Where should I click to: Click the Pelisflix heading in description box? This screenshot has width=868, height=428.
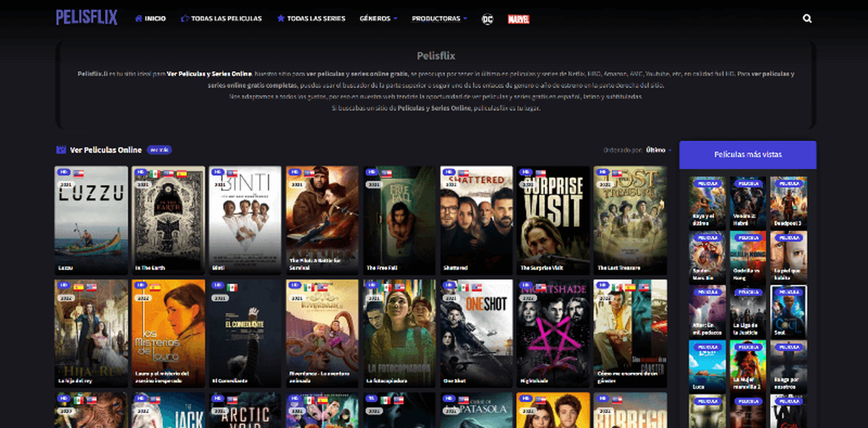tap(436, 56)
